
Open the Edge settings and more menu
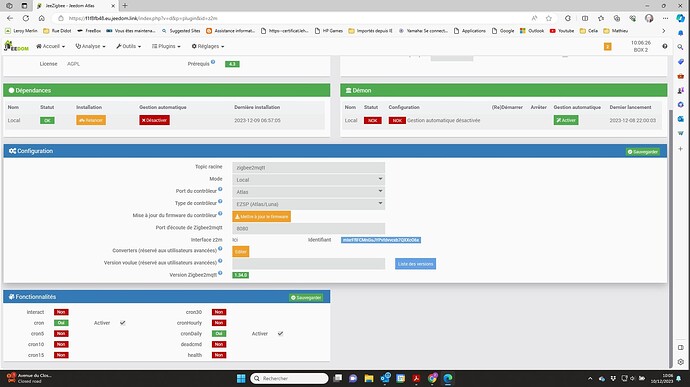[x=665, y=18]
